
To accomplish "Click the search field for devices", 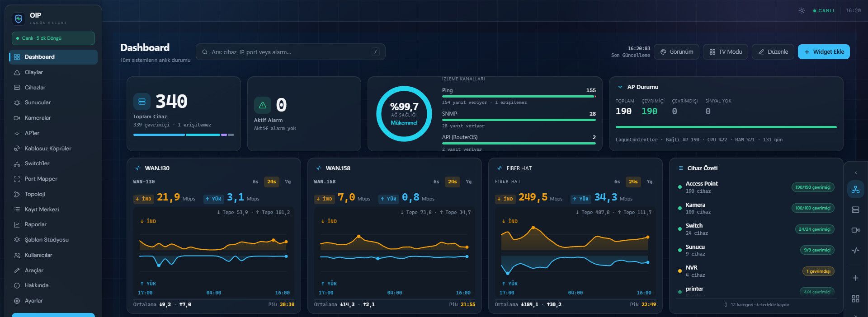I will (x=291, y=52).
